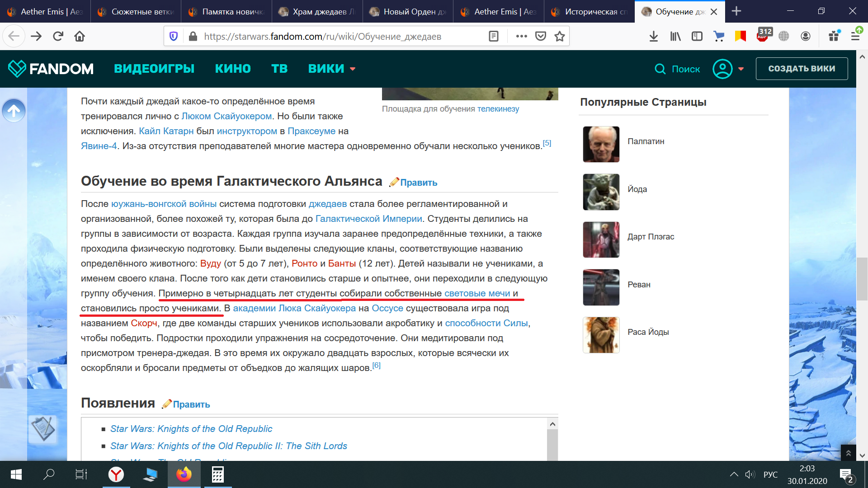Click the СОЗДАТЬ ВИКИ button
Screen dimensions: 868x488
pos(802,69)
